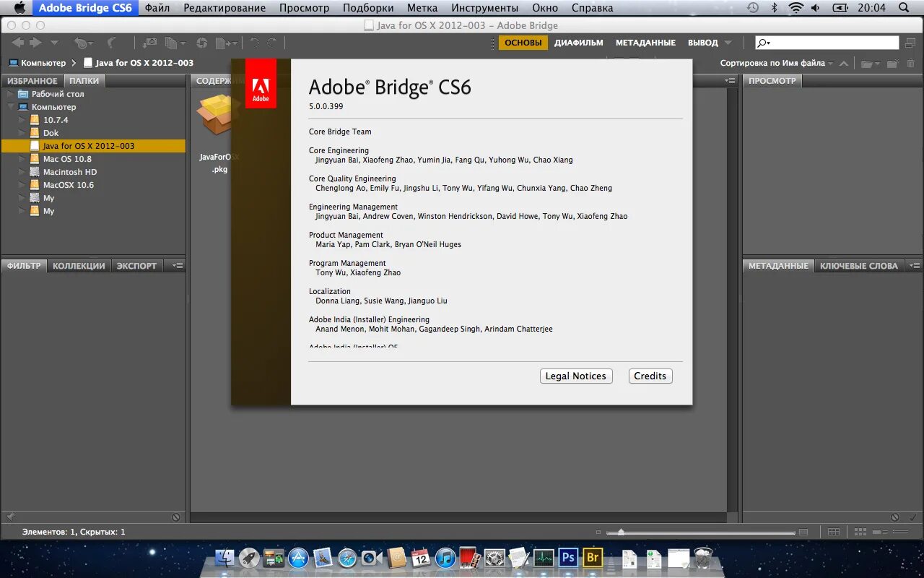Collapse the Компьютер tree node

pyautogui.click(x=11, y=107)
